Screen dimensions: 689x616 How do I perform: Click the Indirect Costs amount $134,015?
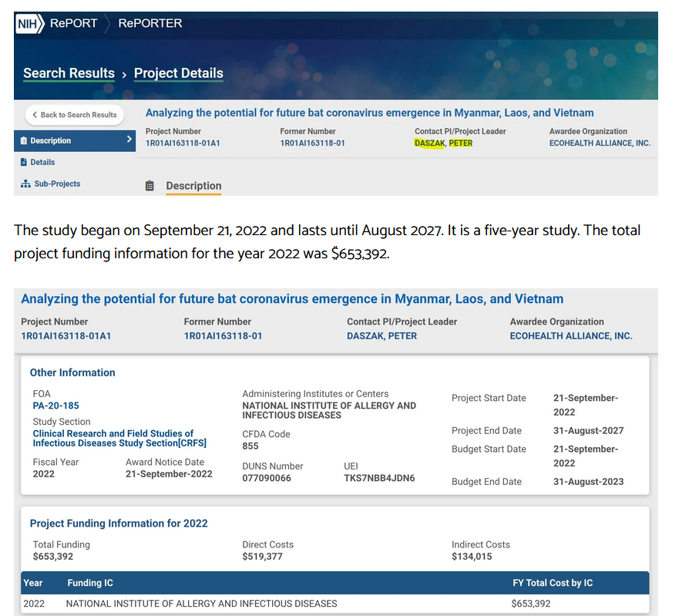pos(472,557)
